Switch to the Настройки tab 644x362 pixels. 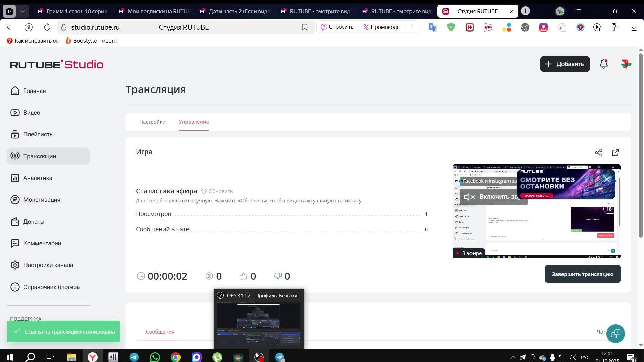152,122
